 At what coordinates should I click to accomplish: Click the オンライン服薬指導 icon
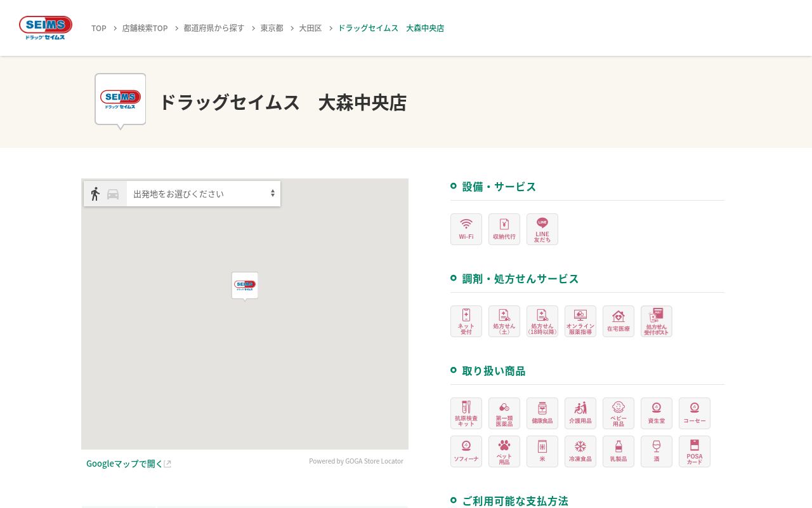pyautogui.click(x=580, y=321)
